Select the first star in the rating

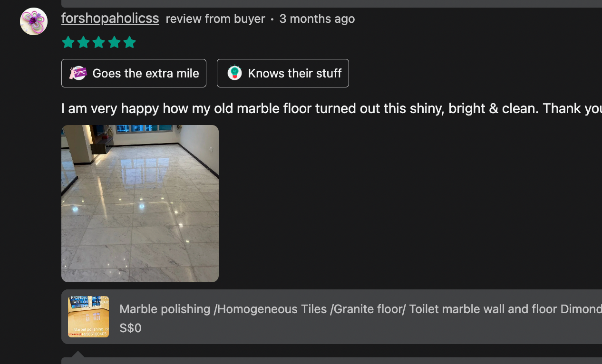click(x=68, y=42)
